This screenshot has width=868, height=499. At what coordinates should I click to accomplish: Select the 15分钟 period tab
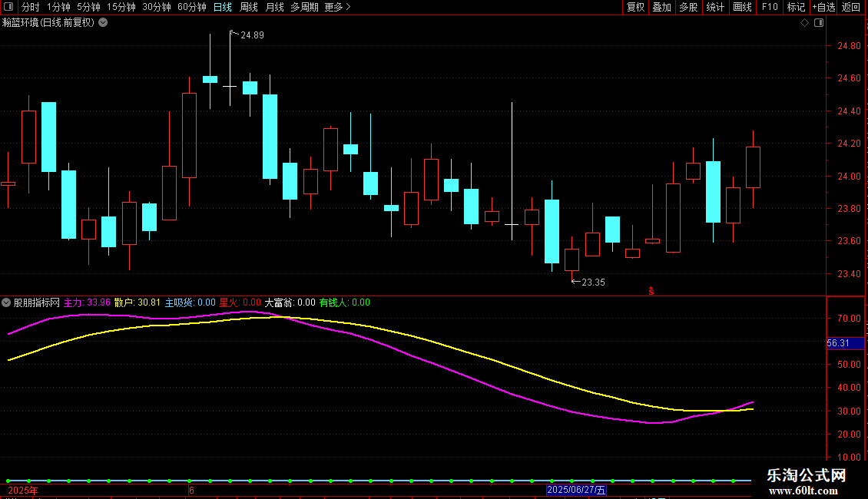(121, 7)
